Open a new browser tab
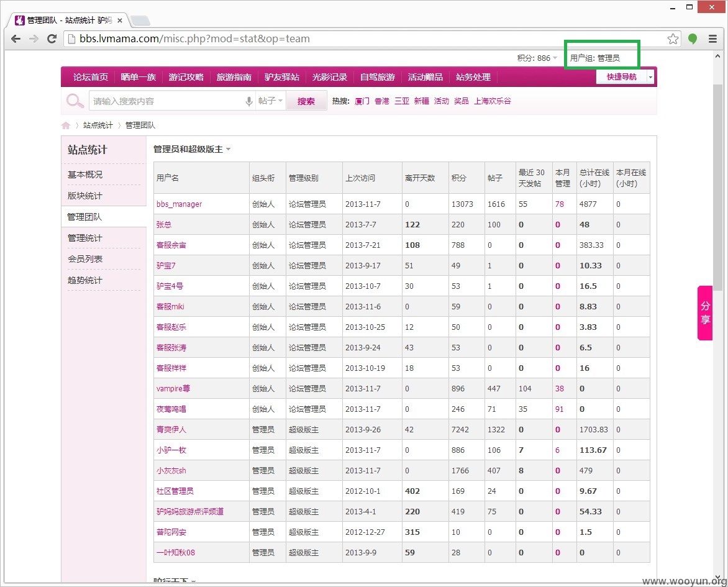This screenshot has width=728, height=587. [x=140, y=20]
